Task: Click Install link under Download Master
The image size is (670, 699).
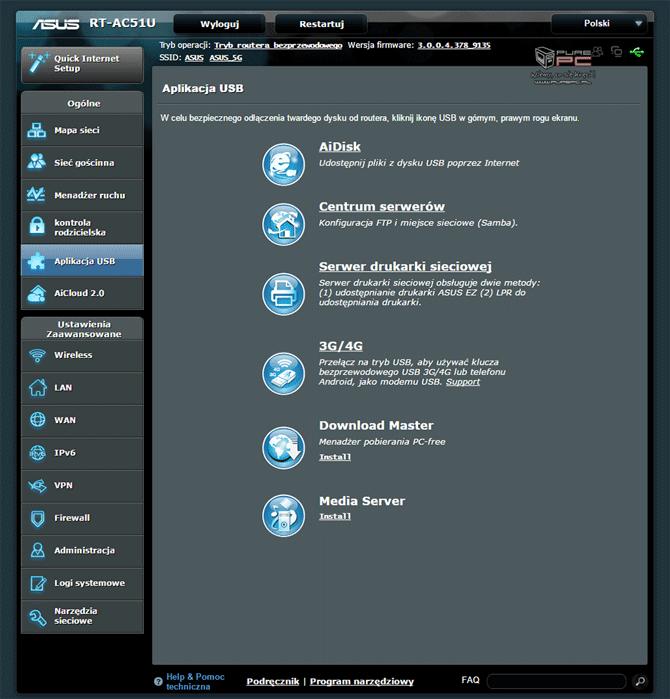Action: tap(335, 457)
